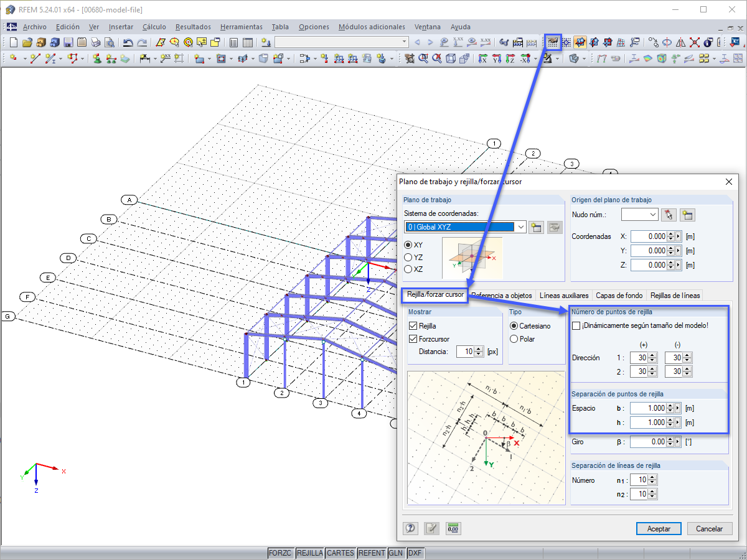Select the XY work plane
The image size is (747, 560).
click(408, 245)
